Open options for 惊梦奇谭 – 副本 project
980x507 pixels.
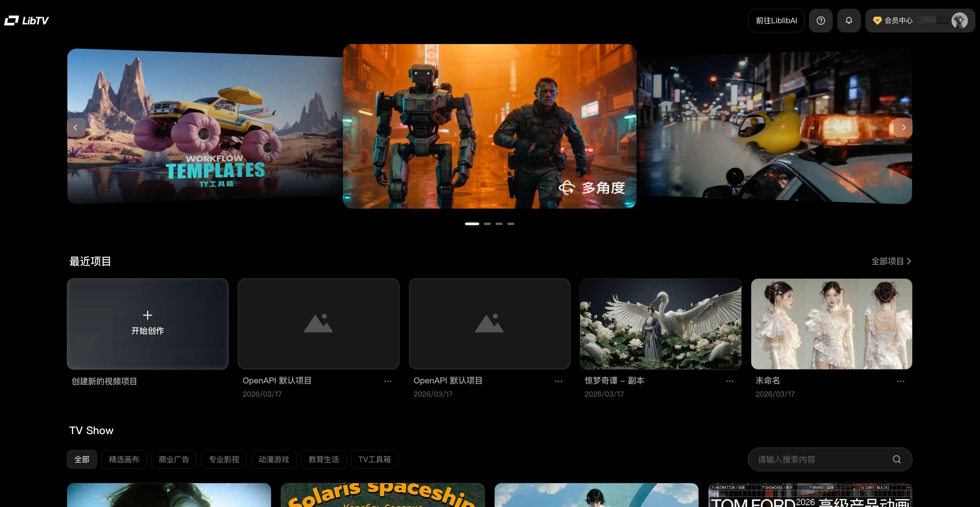pyautogui.click(x=730, y=381)
